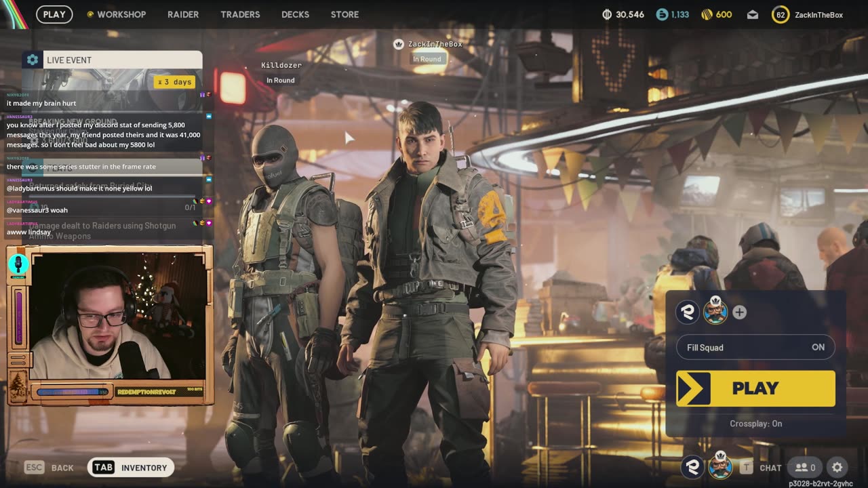
Task: Click the level 62 badge
Action: (781, 14)
